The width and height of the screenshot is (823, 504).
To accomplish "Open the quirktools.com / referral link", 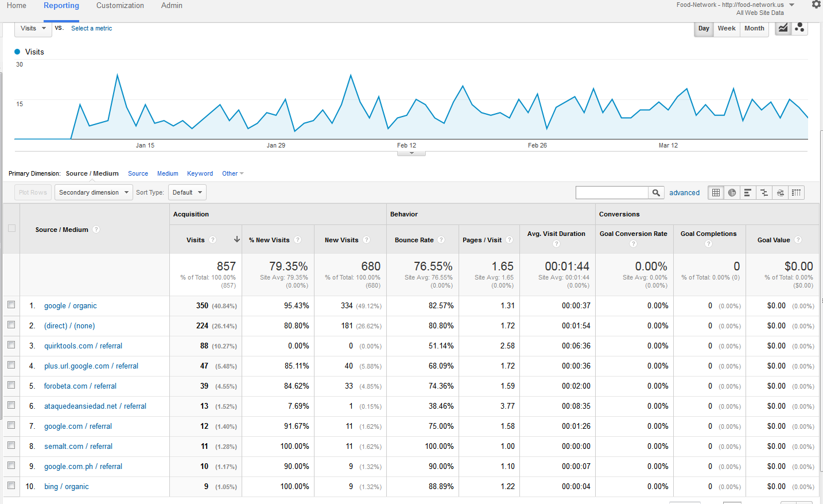I will pyautogui.click(x=83, y=346).
